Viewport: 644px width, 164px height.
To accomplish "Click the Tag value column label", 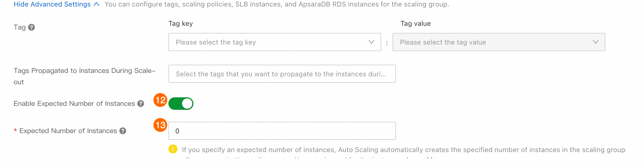I will 416,24.
